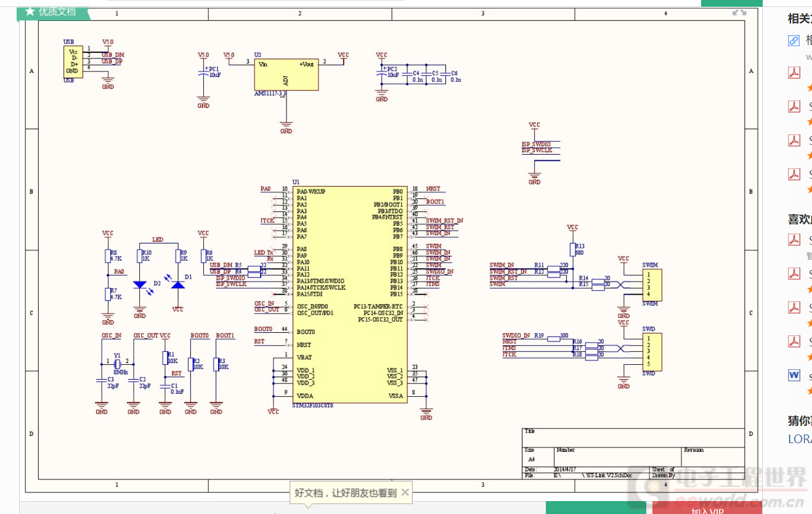
Task: Click the OSC_OUT/PD1 pin label
Action: point(315,312)
